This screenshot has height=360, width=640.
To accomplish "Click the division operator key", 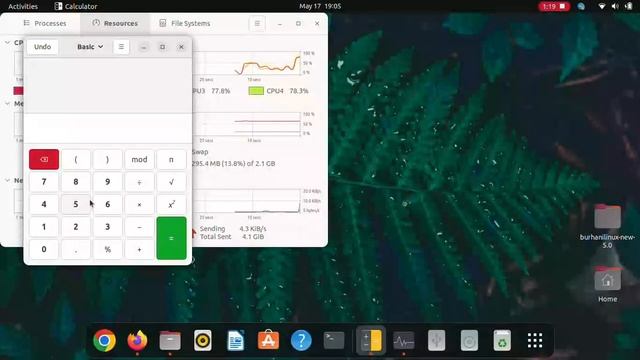I will [x=139, y=182].
